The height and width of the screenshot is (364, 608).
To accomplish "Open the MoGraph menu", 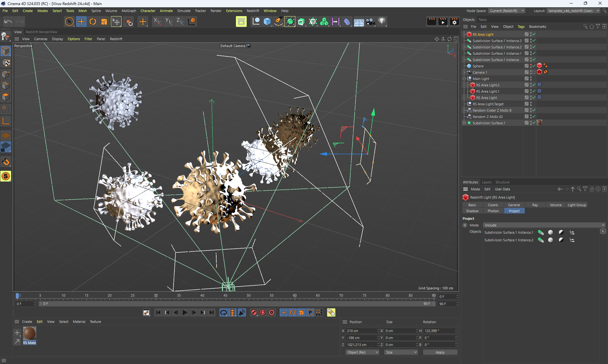I will tap(129, 11).
